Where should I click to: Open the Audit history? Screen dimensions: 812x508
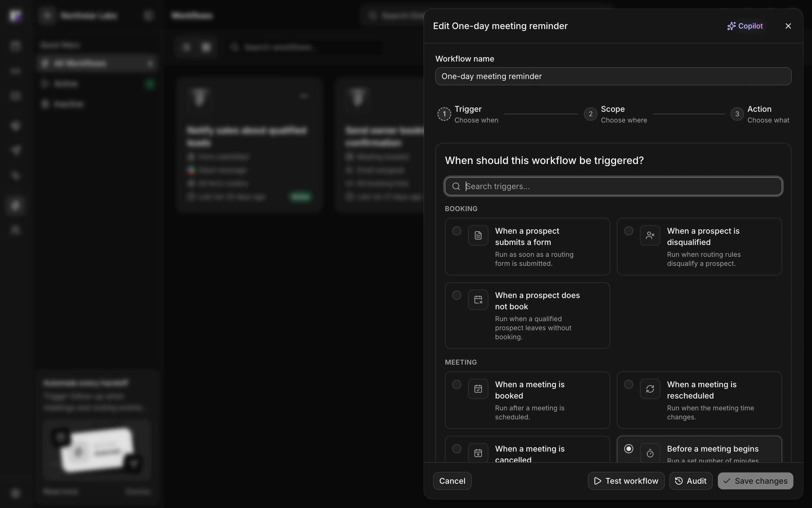click(x=690, y=481)
